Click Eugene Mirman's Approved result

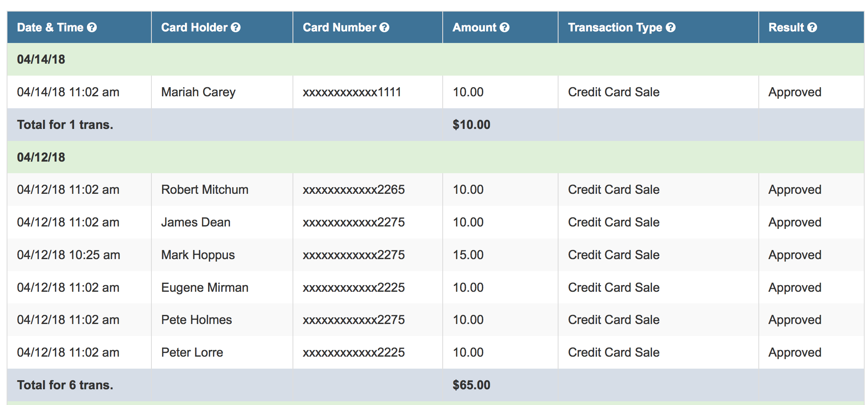click(795, 288)
